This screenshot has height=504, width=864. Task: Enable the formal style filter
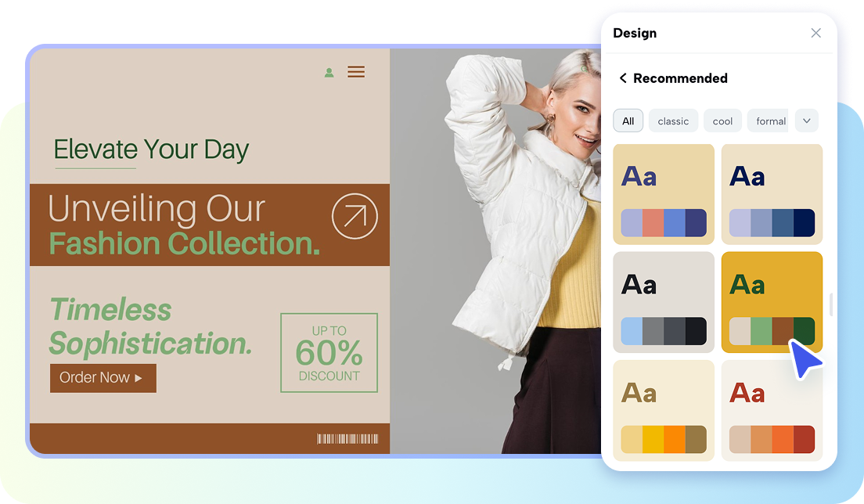point(769,121)
